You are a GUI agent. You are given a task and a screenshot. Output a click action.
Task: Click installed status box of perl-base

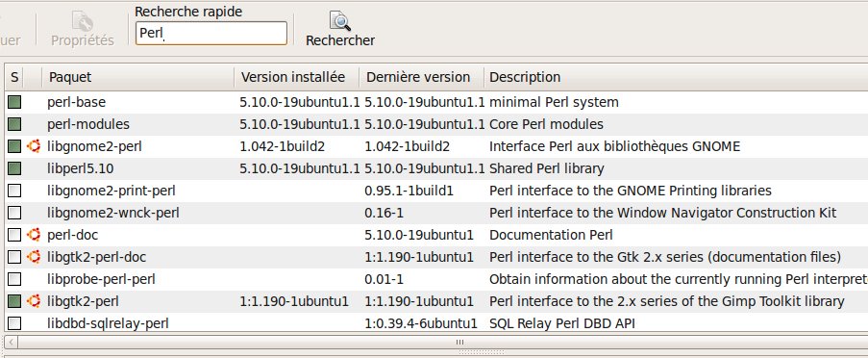click(14, 102)
